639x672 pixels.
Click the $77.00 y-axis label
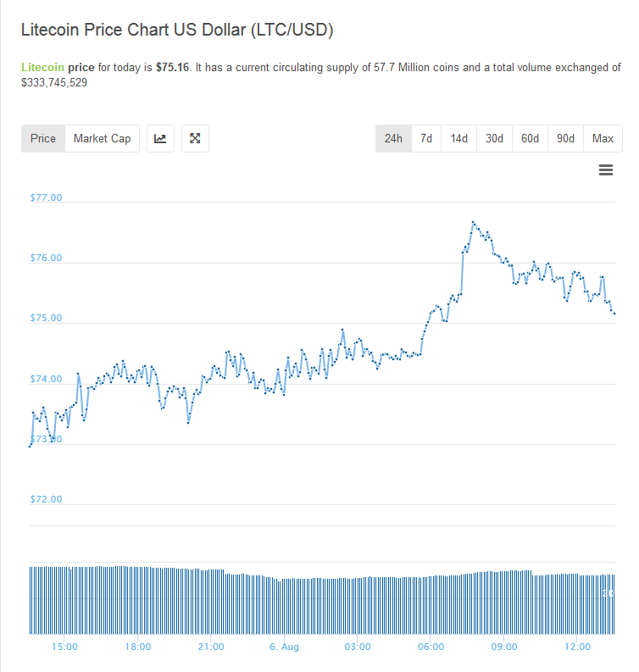[47, 197]
